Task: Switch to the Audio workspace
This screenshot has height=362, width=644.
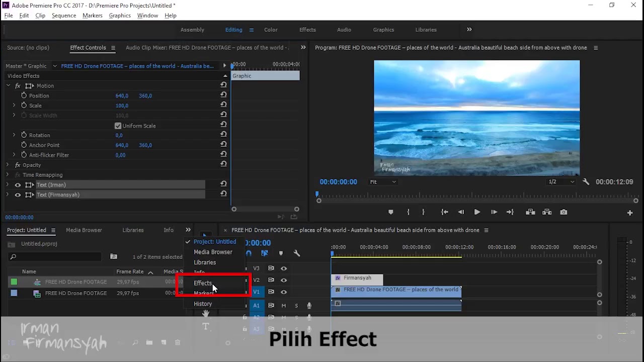Action: point(344,30)
